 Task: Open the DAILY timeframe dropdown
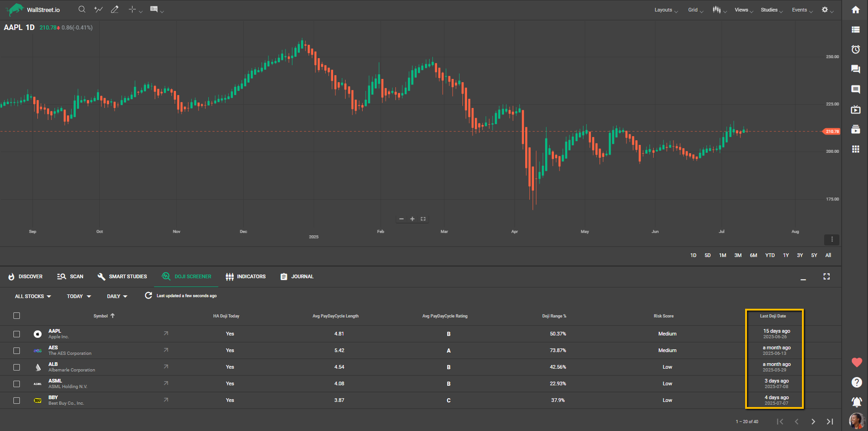pyautogui.click(x=117, y=296)
